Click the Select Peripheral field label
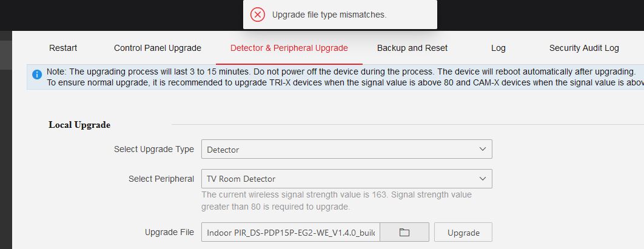Image resolution: width=644 pixels, height=249 pixels. pos(161,179)
